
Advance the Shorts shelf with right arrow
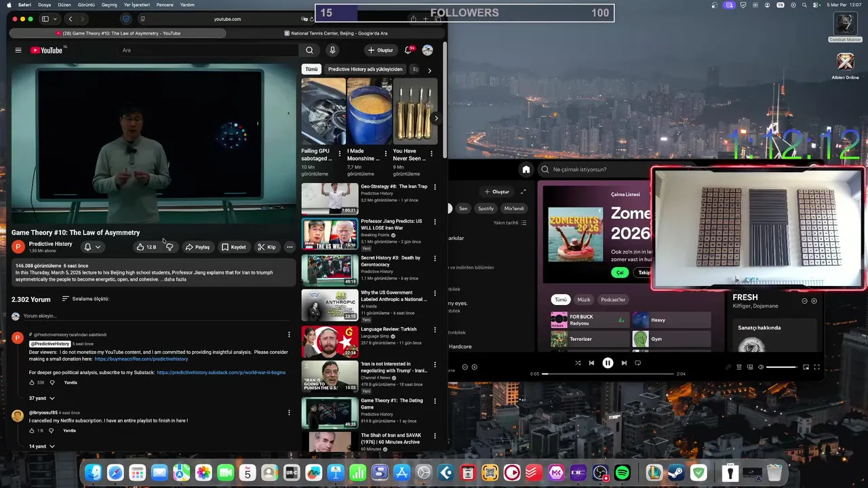(x=436, y=118)
